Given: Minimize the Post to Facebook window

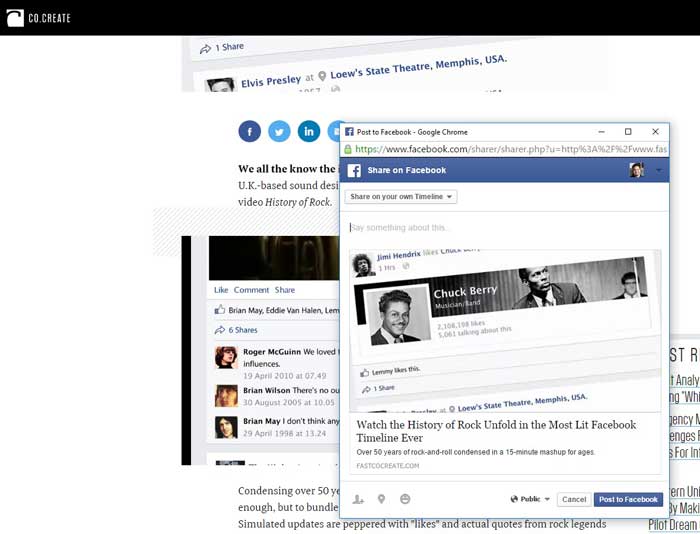Looking at the screenshot, I should (601, 132).
